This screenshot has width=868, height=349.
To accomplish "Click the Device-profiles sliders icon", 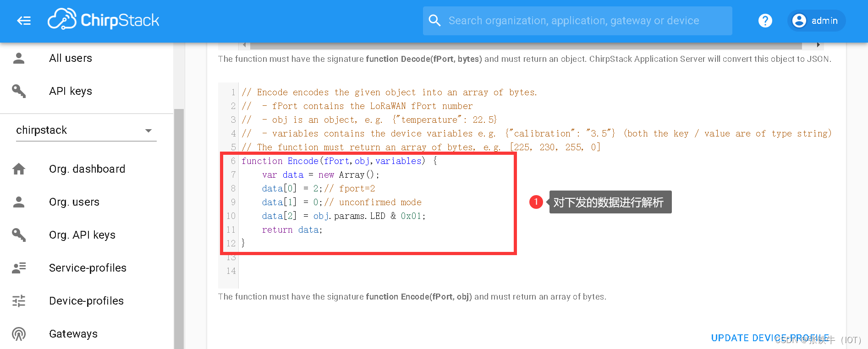I will (19, 301).
